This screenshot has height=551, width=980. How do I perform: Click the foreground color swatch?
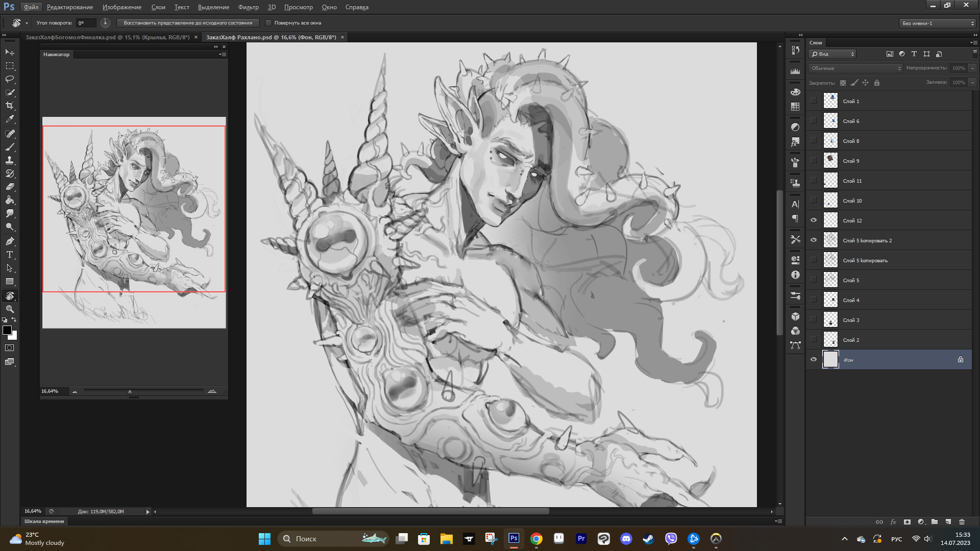(7, 330)
